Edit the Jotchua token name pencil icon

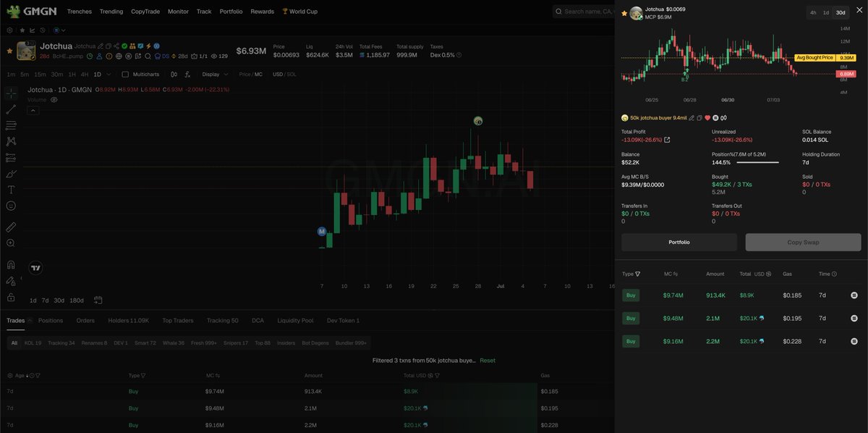100,46
